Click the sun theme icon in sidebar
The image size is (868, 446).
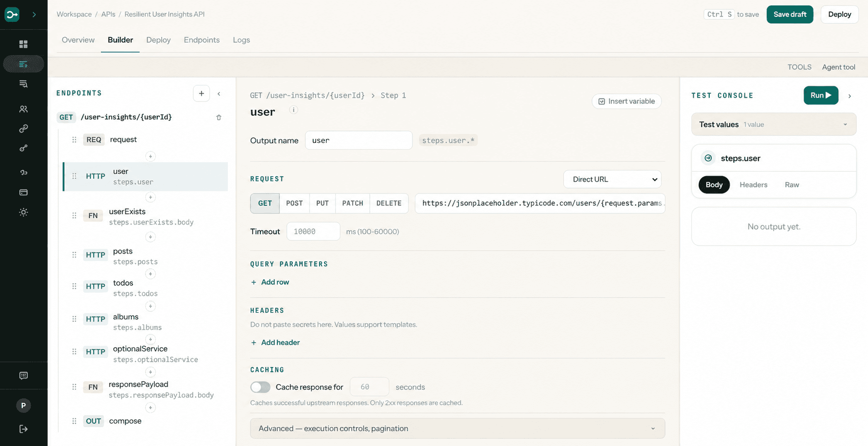click(x=23, y=212)
